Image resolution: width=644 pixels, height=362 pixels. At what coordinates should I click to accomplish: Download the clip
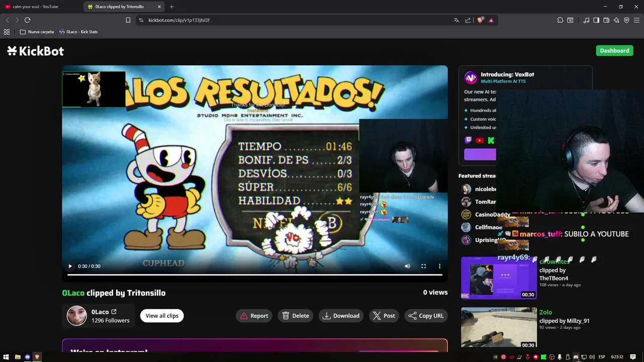[x=341, y=316]
